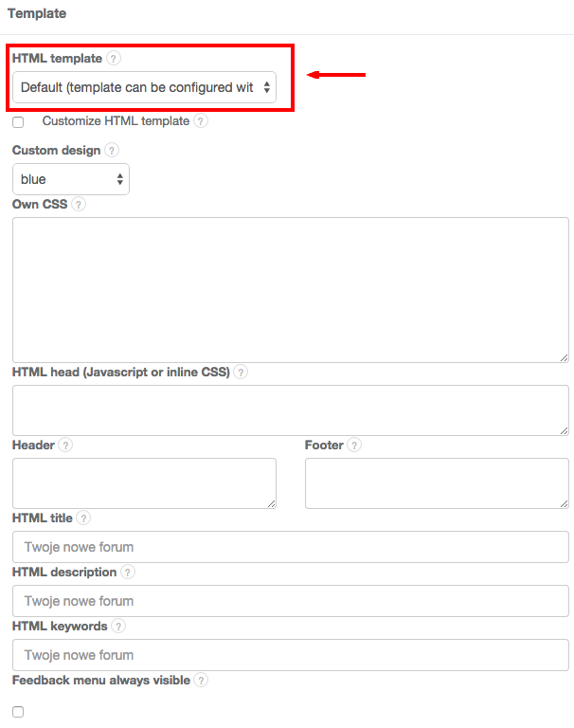The image size is (574, 728).
Task: Click the HTML description help icon
Action: (x=128, y=572)
